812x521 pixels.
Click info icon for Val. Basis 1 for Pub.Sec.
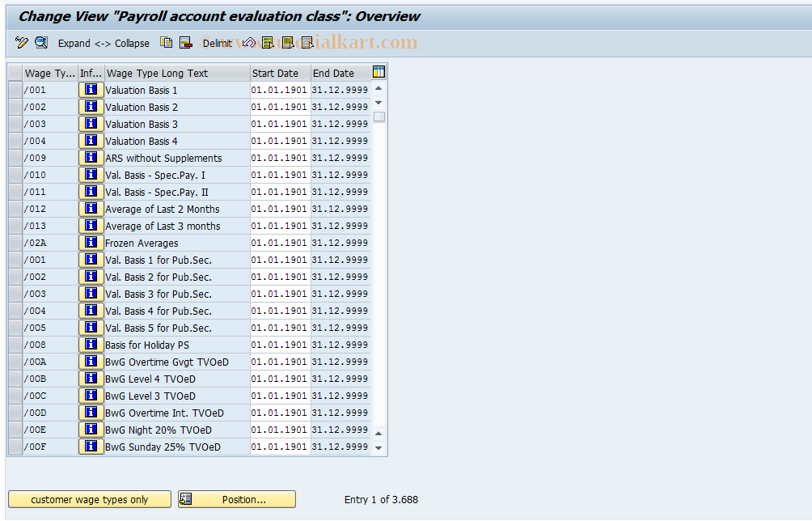pos(91,260)
